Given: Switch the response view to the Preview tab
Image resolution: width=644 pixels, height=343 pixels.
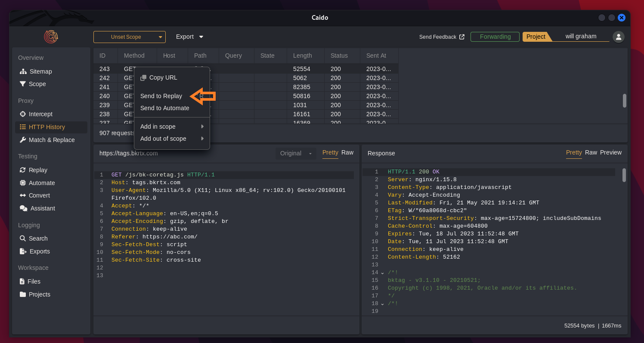Looking at the screenshot, I should coord(611,152).
